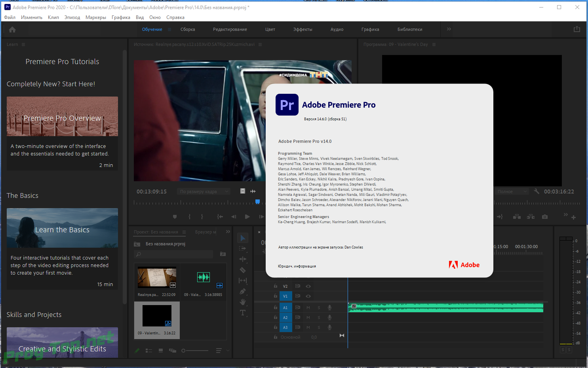Viewport: 588px width, 368px height.
Task: Switch Project panel to list view
Action: pos(149,351)
